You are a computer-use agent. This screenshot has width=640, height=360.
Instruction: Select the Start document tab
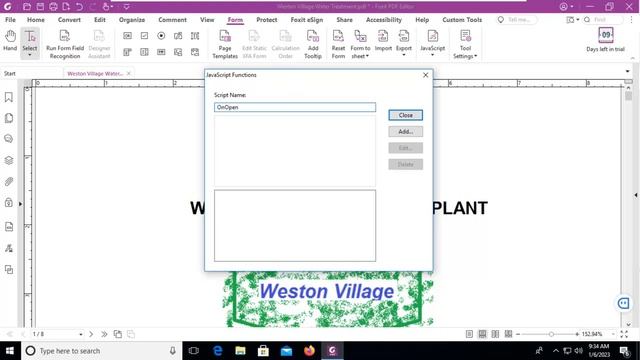point(10,73)
